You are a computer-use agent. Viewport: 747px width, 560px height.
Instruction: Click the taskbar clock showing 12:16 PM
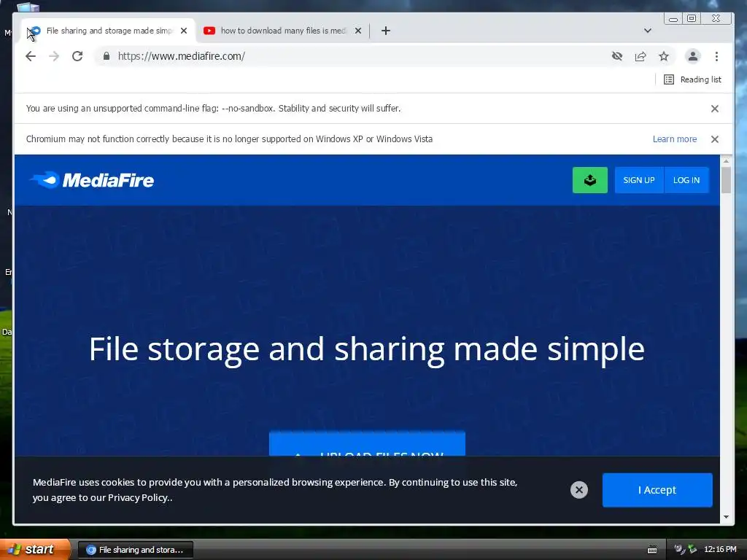(x=720, y=550)
